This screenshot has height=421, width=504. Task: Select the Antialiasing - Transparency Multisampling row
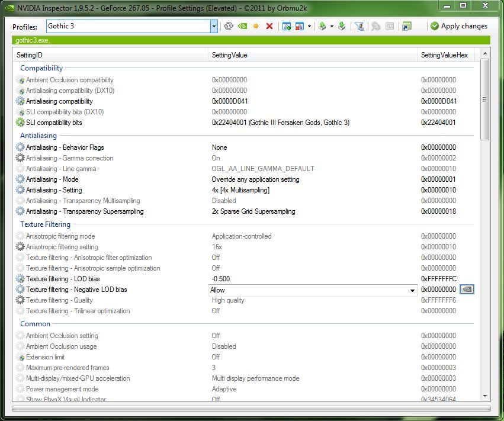(246, 201)
